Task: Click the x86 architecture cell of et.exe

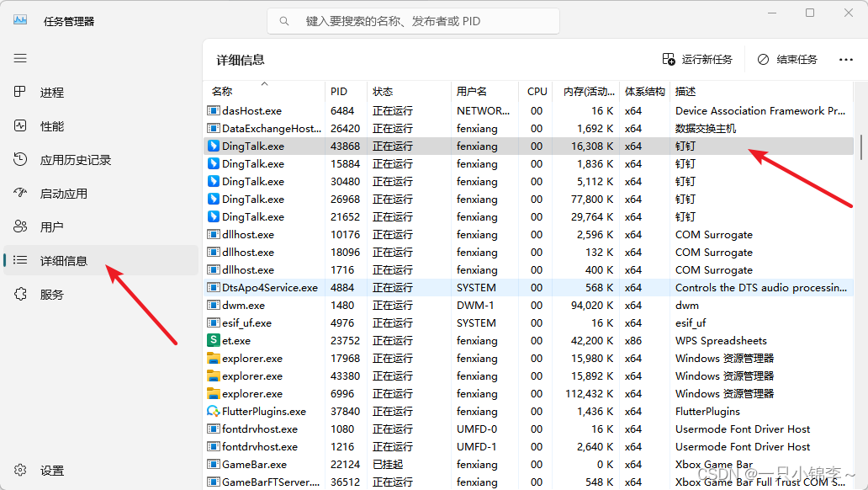Action: pyautogui.click(x=633, y=341)
